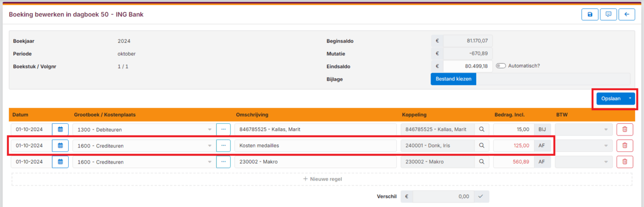Open BTW dropdown on the Makro row
Screen dimensions: 644x207
(x=583, y=162)
